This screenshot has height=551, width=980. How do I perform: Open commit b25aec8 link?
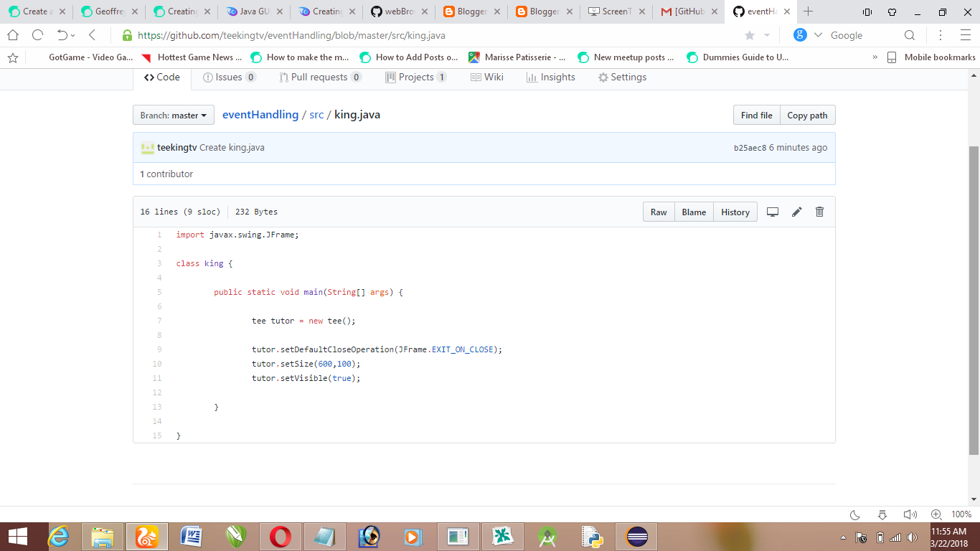[x=750, y=148]
